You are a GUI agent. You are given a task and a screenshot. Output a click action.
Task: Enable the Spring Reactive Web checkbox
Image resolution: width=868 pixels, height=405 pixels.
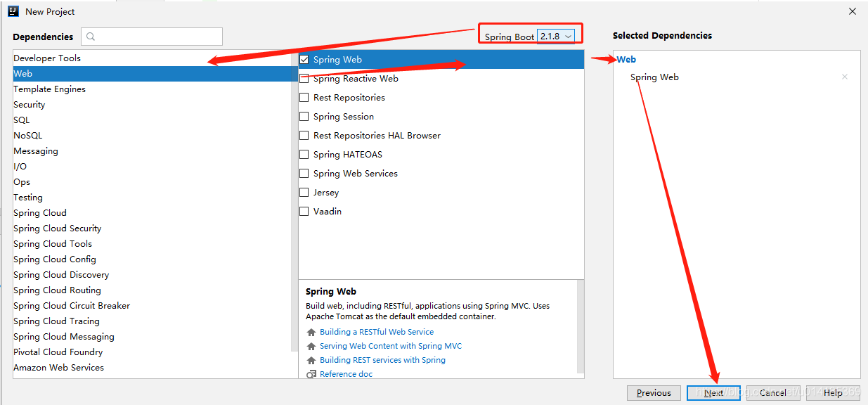(x=304, y=79)
